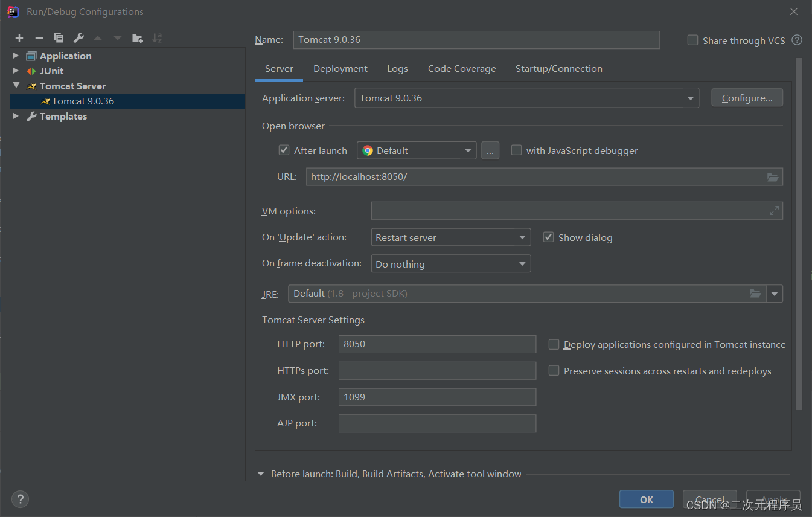Open On 'Update' action dropdown

pyautogui.click(x=450, y=237)
